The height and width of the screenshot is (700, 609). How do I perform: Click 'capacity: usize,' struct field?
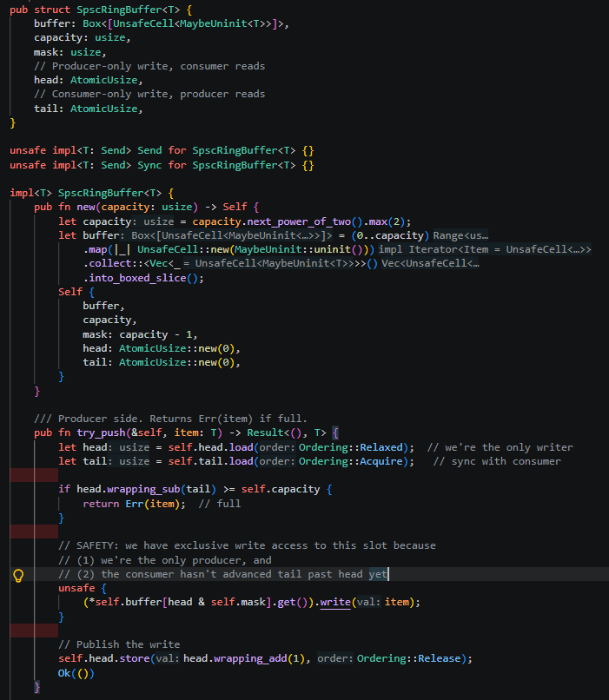pyautogui.click(x=83, y=38)
